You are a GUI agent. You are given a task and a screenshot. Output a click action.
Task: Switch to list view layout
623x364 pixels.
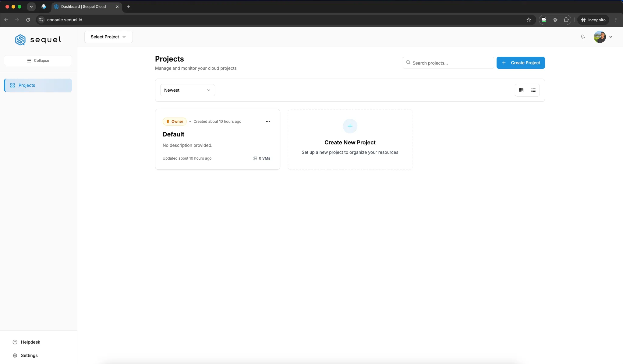[533, 90]
